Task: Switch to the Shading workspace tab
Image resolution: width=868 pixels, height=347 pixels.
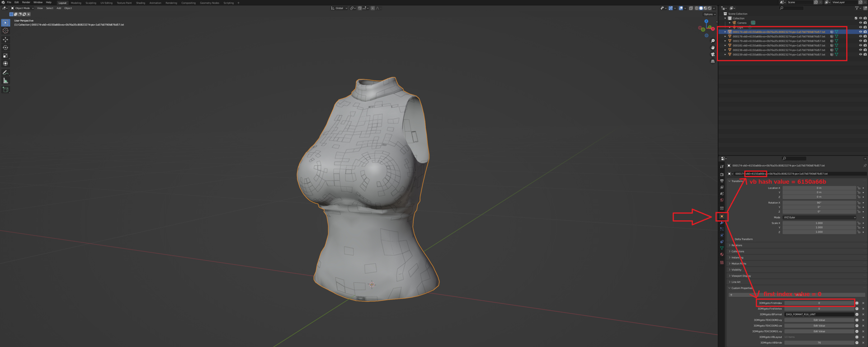Action: click(141, 3)
